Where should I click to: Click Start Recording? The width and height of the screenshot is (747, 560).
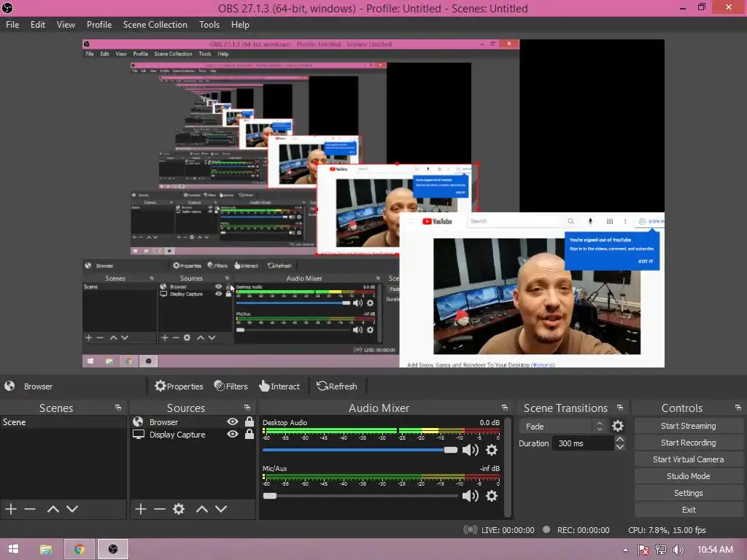[689, 443]
